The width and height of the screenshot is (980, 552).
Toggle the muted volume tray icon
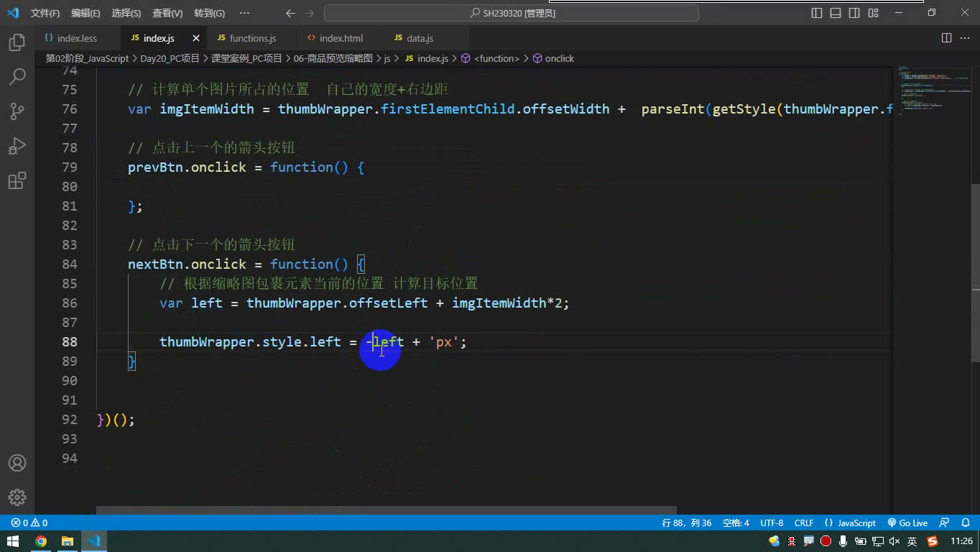click(895, 541)
